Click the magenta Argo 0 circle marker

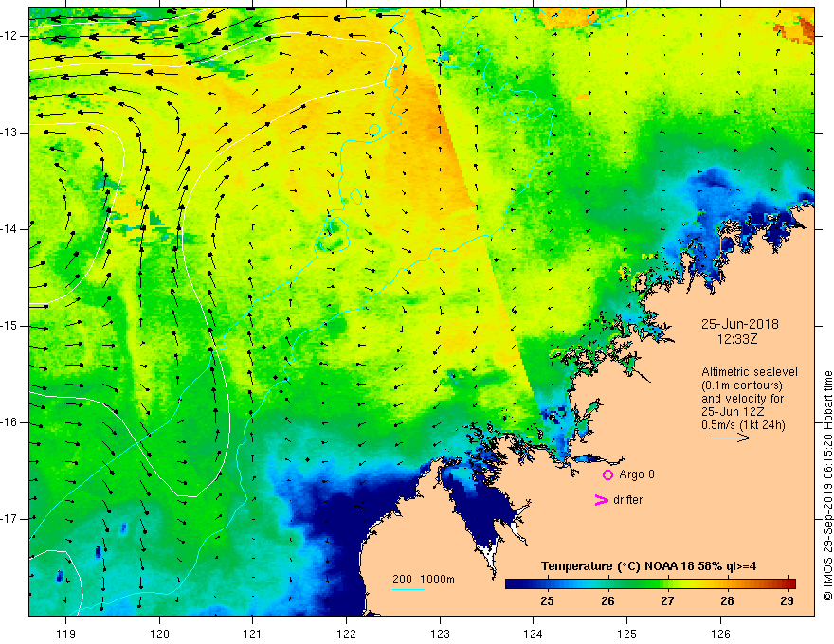607,475
